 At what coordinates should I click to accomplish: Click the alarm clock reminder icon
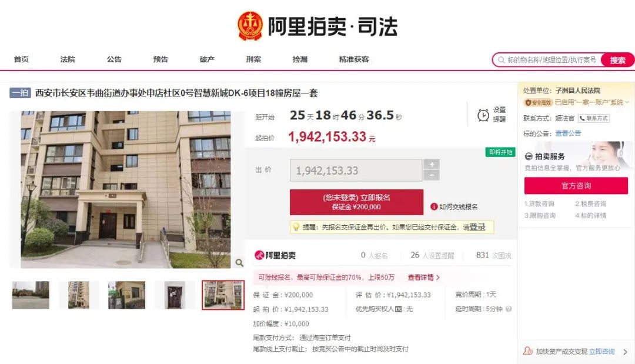pyautogui.click(x=483, y=115)
